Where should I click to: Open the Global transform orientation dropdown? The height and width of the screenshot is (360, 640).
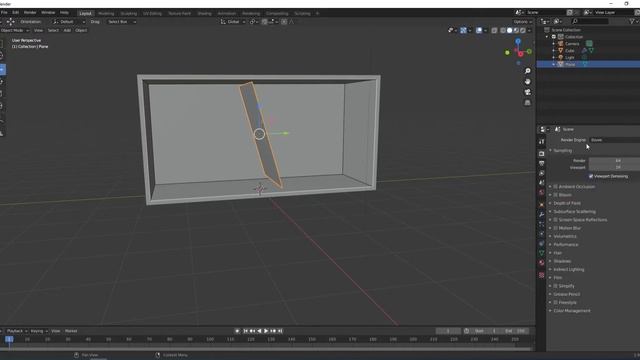point(233,22)
